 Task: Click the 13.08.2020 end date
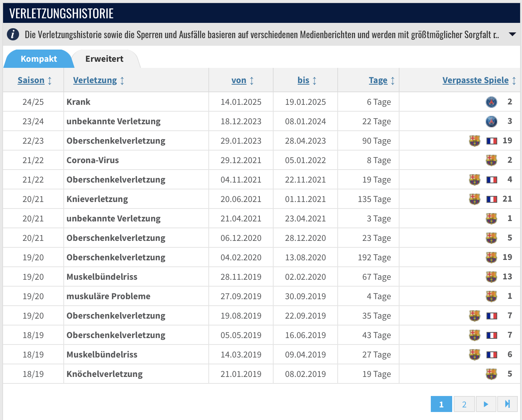coord(306,257)
